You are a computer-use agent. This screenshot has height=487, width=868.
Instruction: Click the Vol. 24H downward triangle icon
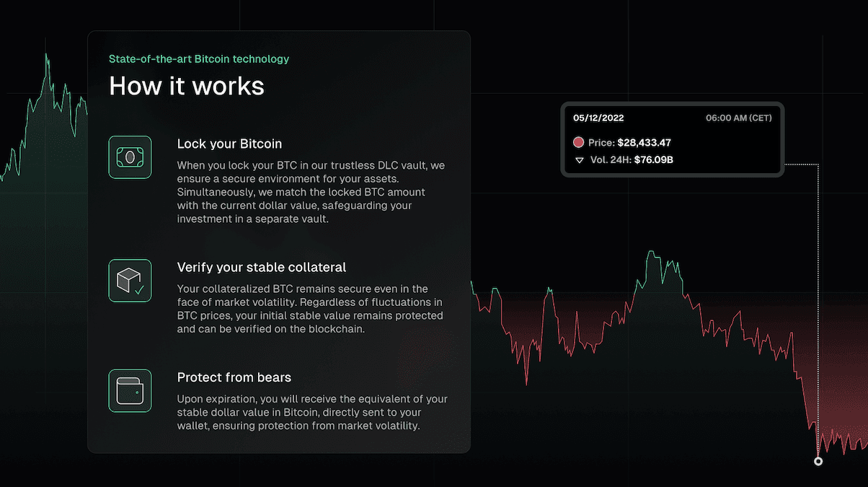tap(578, 160)
